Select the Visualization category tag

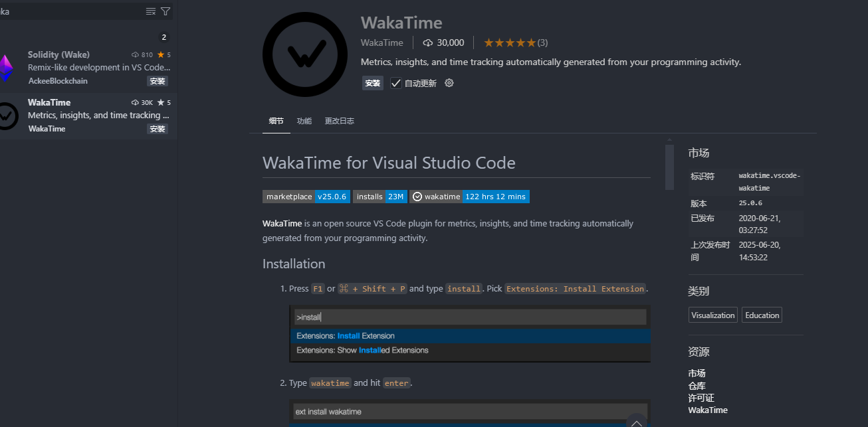[x=713, y=315]
